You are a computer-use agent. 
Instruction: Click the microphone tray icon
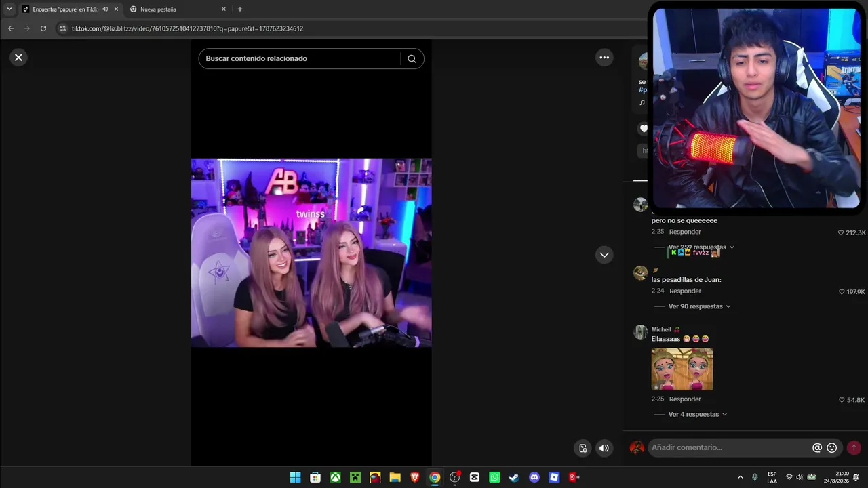pos(755,477)
